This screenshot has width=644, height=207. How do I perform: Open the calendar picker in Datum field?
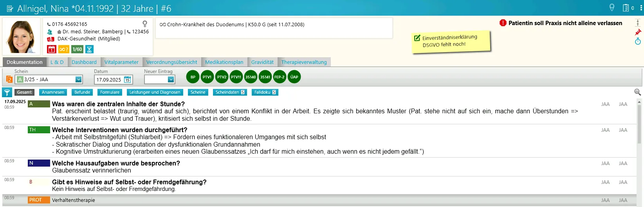(x=127, y=80)
